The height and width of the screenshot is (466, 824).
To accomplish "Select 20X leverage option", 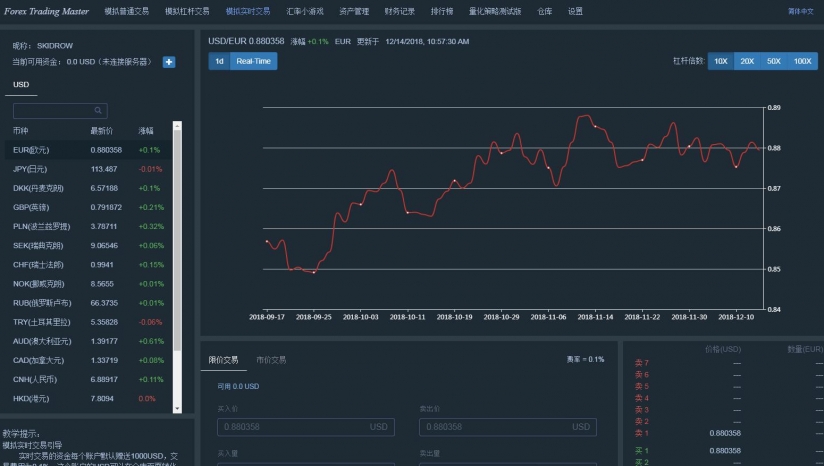I will pyautogui.click(x=747, y=61).
